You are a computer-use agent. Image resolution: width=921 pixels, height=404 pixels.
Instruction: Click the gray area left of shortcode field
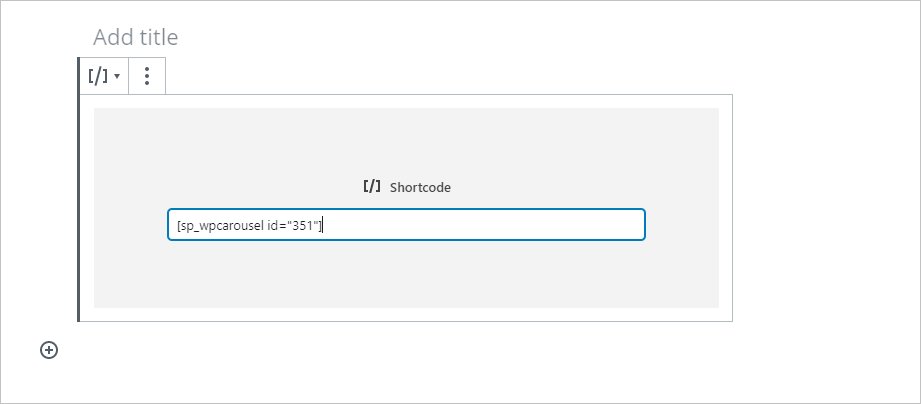click(x=130, y=225)
